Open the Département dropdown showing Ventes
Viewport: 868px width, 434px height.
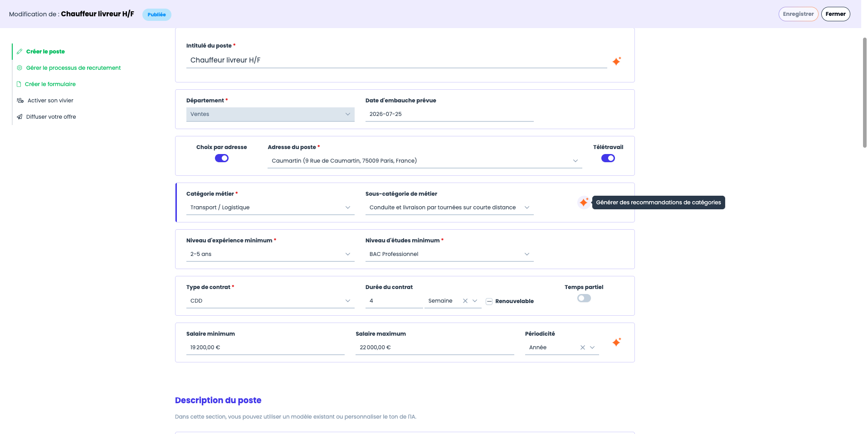270,114
